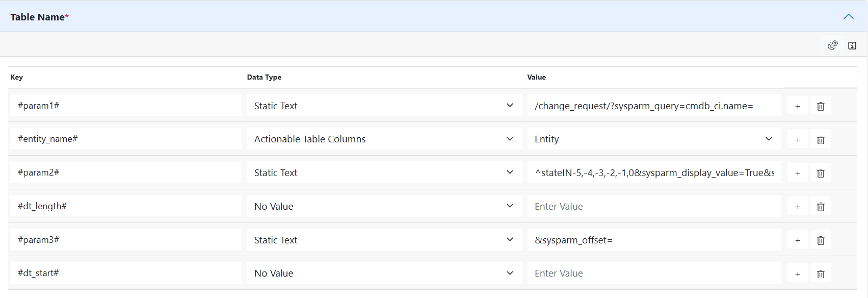
Task: Delete the #param2# row
Action: pyautogui.click(x=821, y=173)
